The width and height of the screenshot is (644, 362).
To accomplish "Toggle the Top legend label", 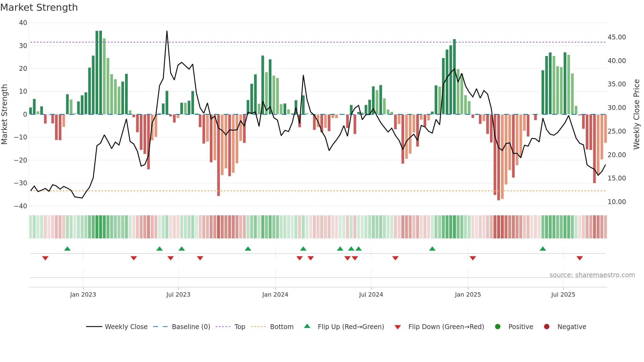I will click(x=240, y=327).
